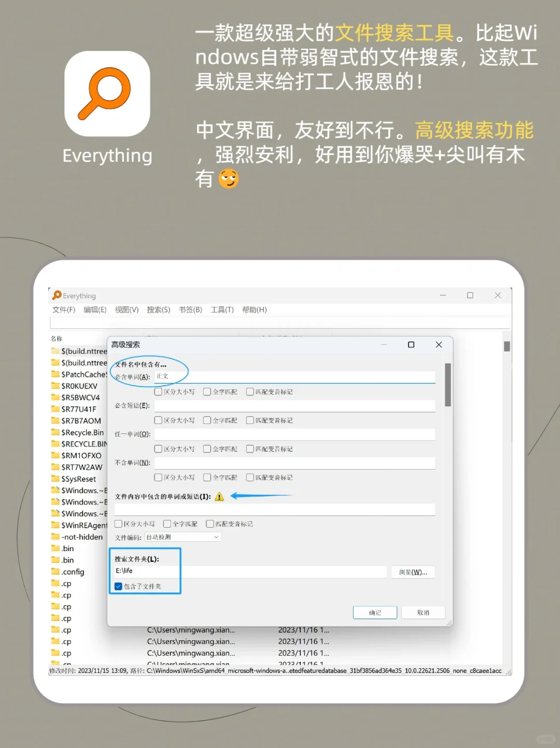560x748 pixels.
Task: Click the 取消 button to cancel
Action: click(x=423, y=612)
